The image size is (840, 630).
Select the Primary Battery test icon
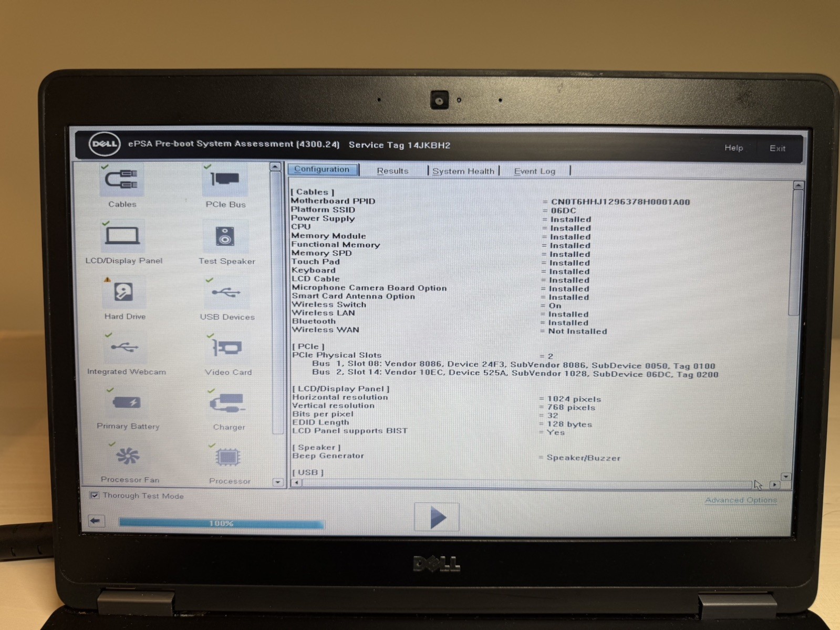(127, 403)
